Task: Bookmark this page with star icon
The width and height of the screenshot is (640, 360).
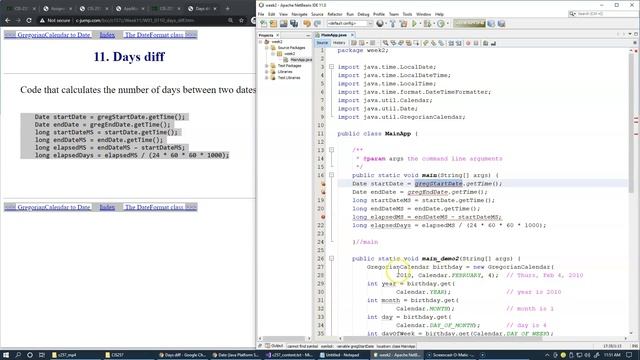Action: 241,20
